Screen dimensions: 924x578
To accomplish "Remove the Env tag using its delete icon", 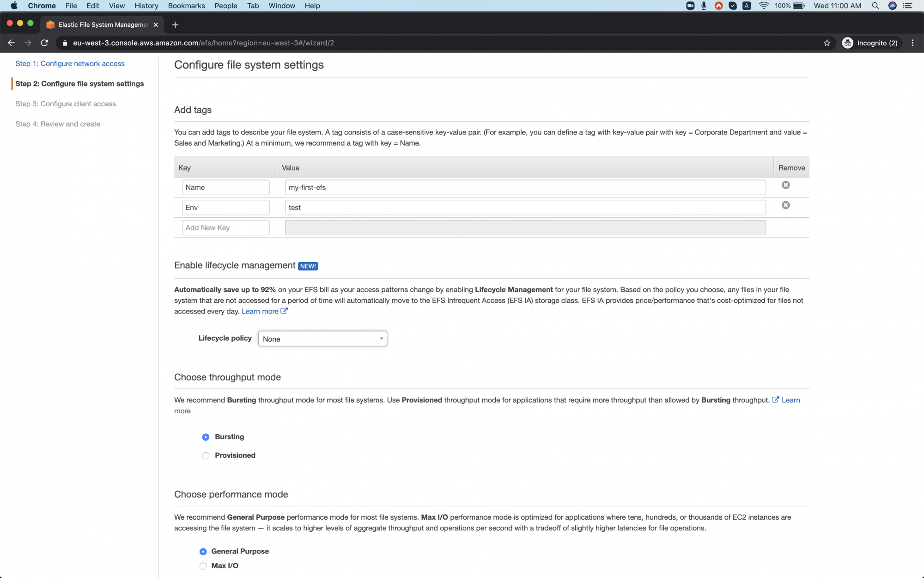I will point(786,205).
